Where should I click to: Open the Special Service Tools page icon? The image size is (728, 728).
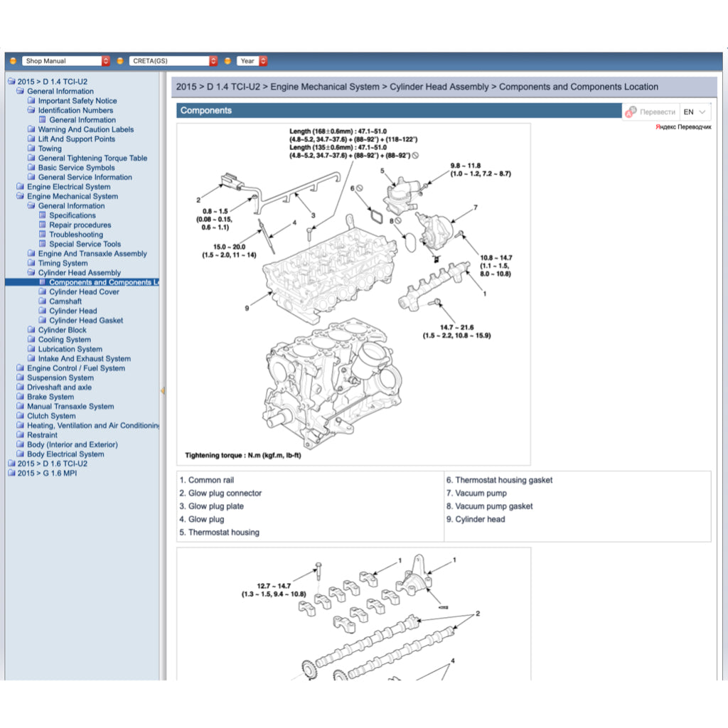[43, 244]
